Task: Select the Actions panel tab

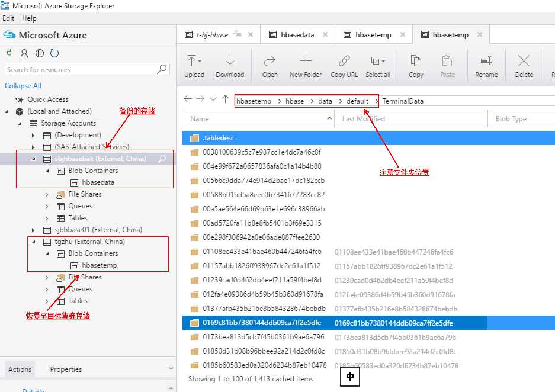Action: click(20, 369)
